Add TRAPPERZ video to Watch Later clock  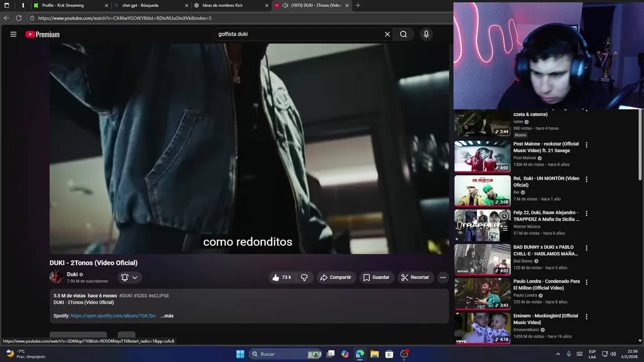click(x=504, y=216)
